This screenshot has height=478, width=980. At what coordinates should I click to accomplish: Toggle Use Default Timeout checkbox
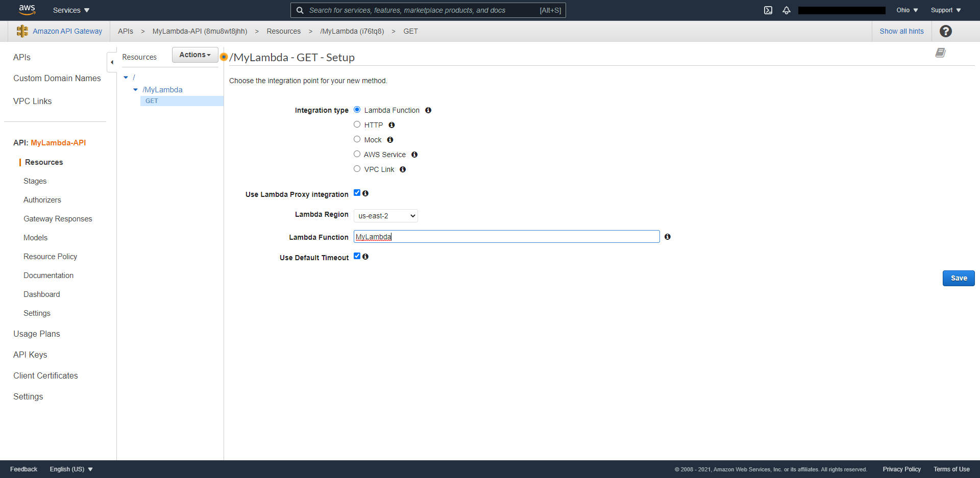click(357, 256)
